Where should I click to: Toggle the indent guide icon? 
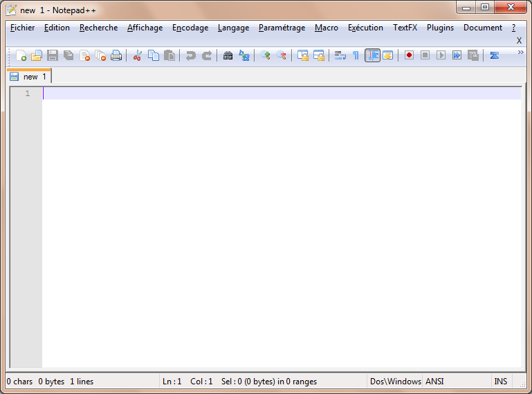coord(372,55)
